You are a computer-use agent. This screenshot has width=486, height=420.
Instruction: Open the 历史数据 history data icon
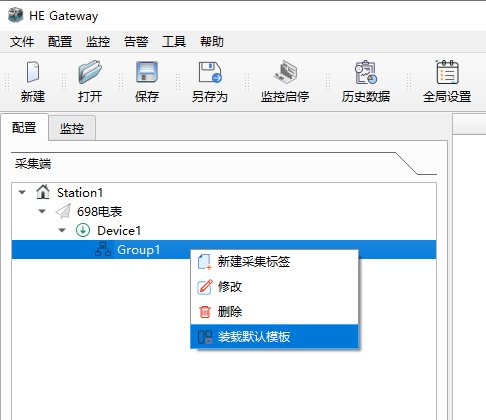366,72
